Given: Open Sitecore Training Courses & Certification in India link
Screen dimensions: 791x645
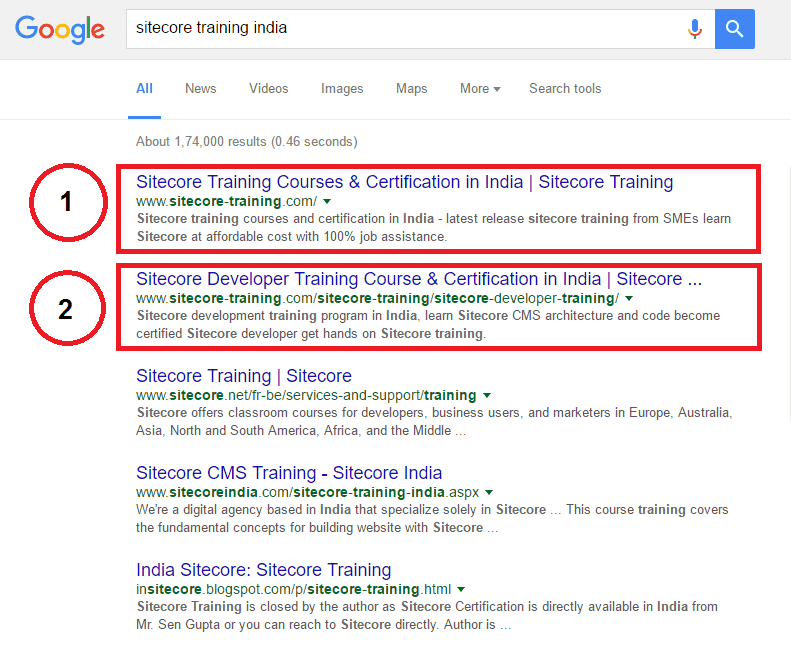Looking at the screenshot, I should (x=405, y=182).
